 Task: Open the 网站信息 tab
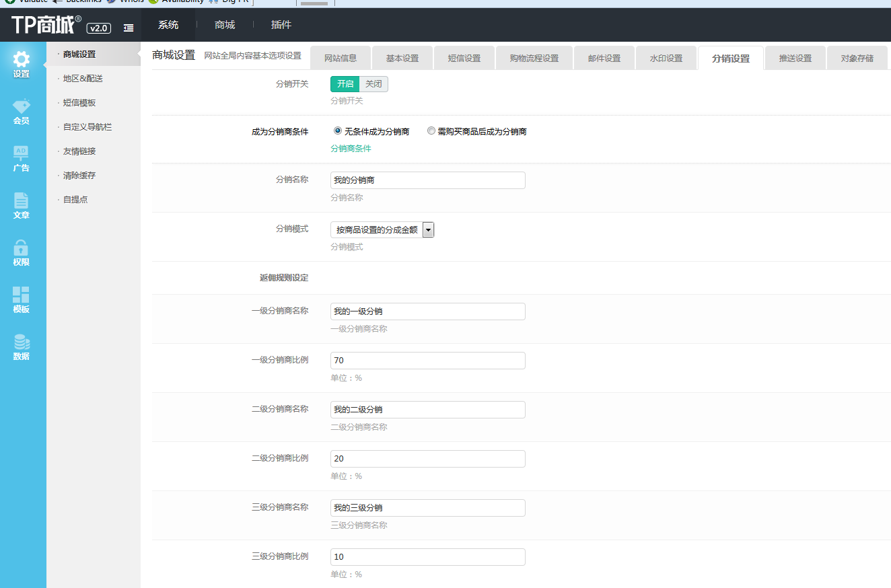pyautogui.click(x=341, y=58)
